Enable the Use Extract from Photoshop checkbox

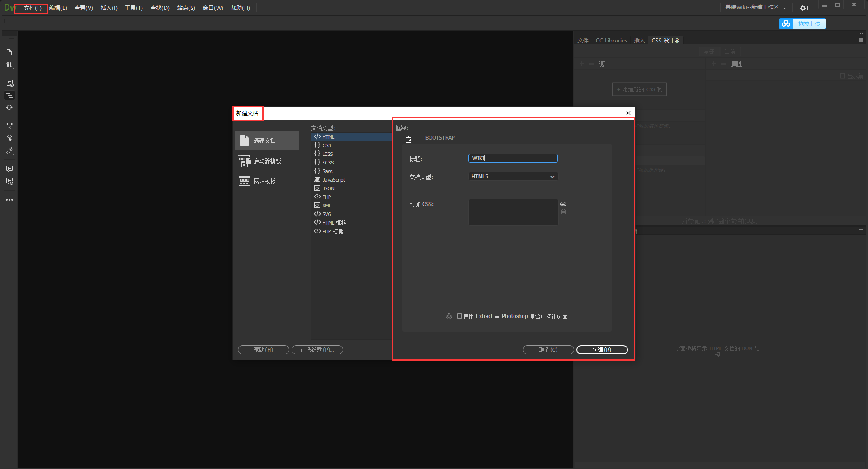pyautogui.click(x=459, y=316)
